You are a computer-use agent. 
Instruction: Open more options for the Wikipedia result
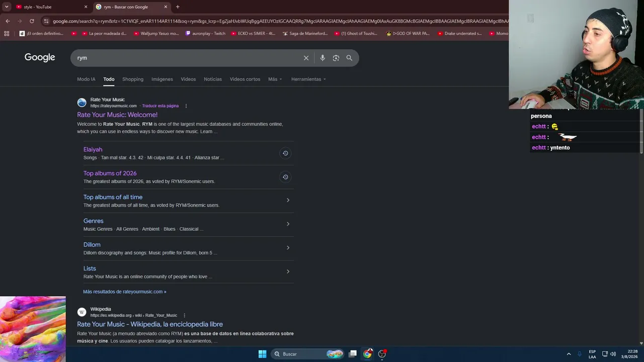coord(185,315)
